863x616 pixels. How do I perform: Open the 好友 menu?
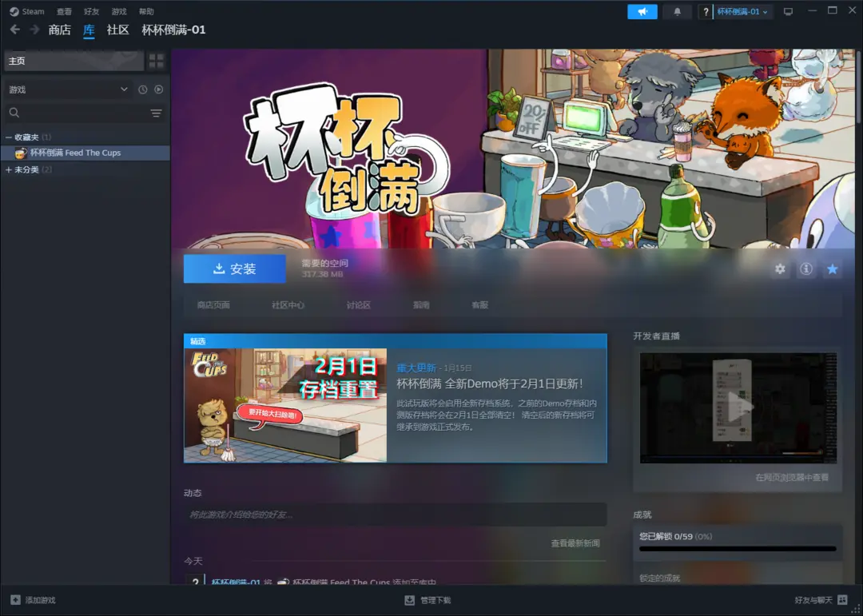(x=91, y=12)
